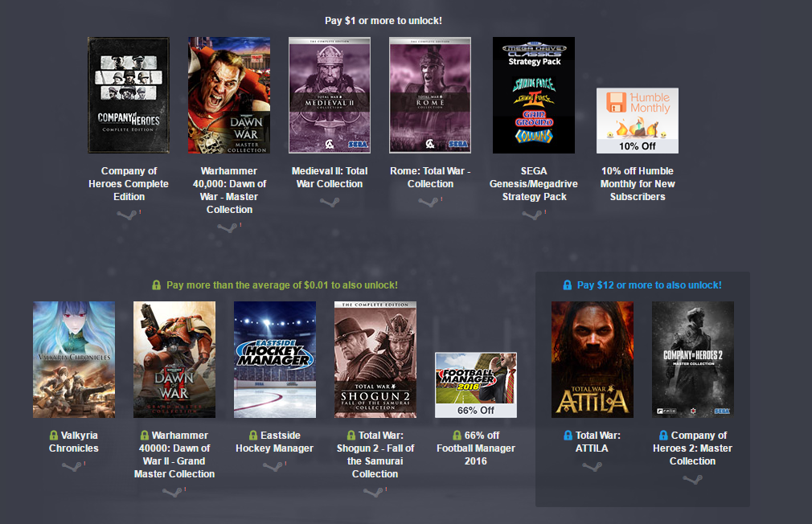
Task: Click Football Manager 2016 66% Off tile
Action: (476, 385)
